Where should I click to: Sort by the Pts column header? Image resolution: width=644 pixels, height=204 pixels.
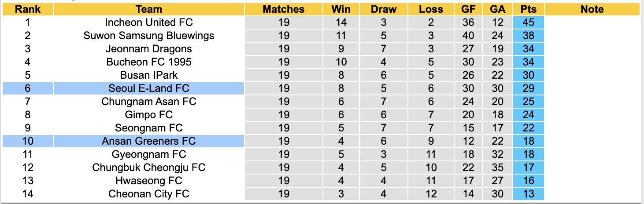tap(529, 9)
